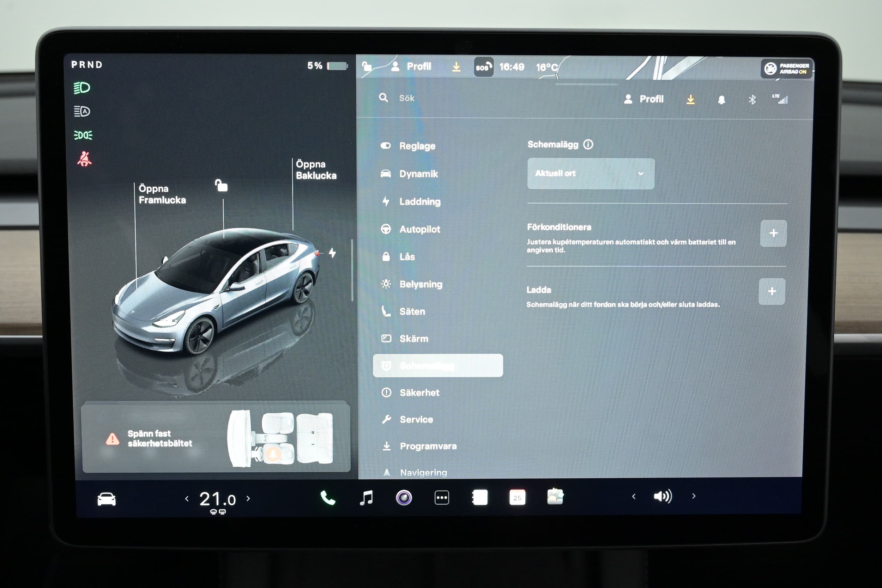Tap the padlock icon in the top status bar
The height and width of the screenshot is (588, 882).
click(367, 67)
